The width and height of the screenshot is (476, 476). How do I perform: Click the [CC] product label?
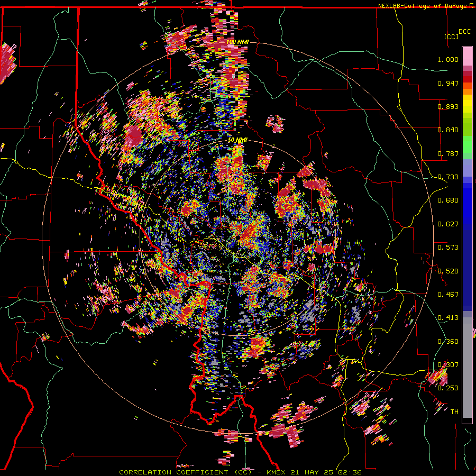click(x=451, y=36)
